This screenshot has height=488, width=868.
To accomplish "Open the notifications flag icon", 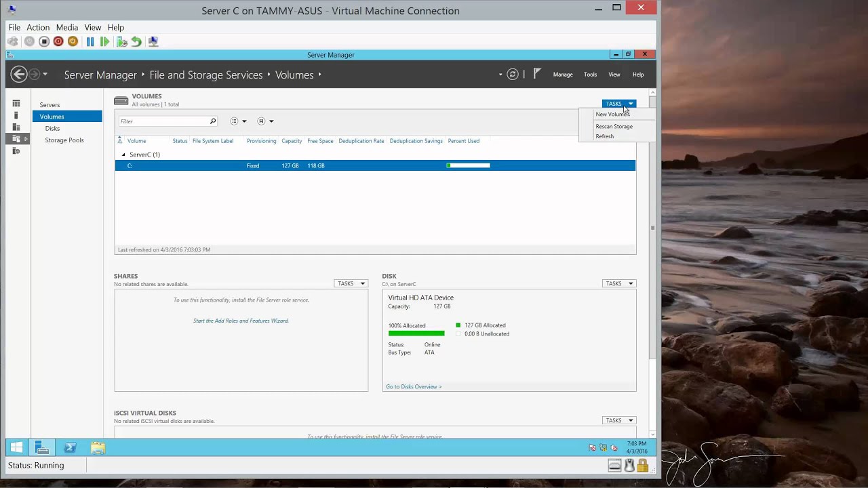I will click(x=537, y=74).
